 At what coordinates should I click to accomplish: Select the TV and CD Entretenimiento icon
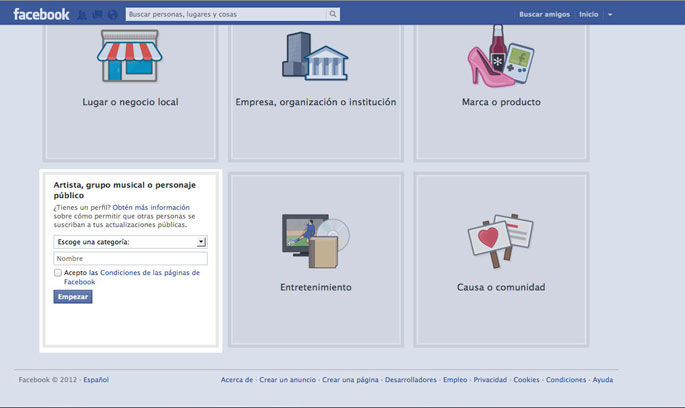315,241
